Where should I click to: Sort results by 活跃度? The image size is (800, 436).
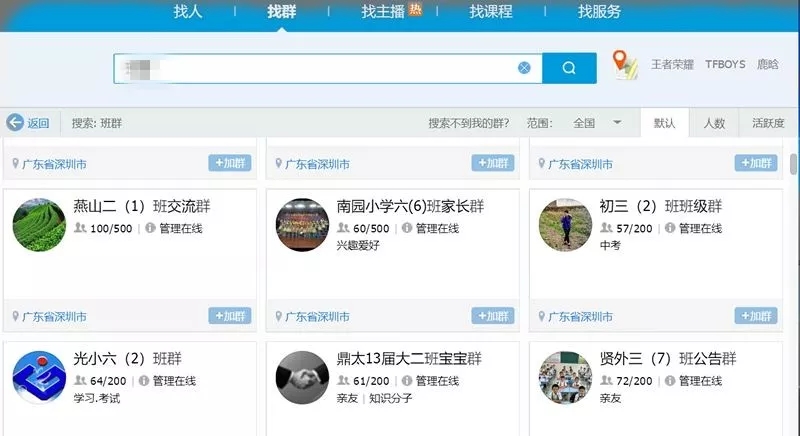click(x=767, y=123)
